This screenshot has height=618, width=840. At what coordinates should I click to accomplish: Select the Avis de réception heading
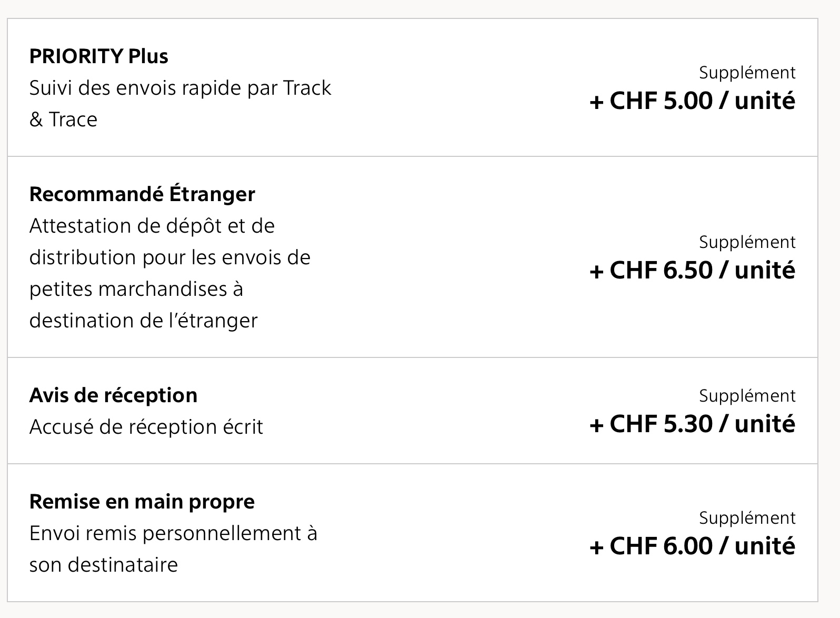coord(113,395)
